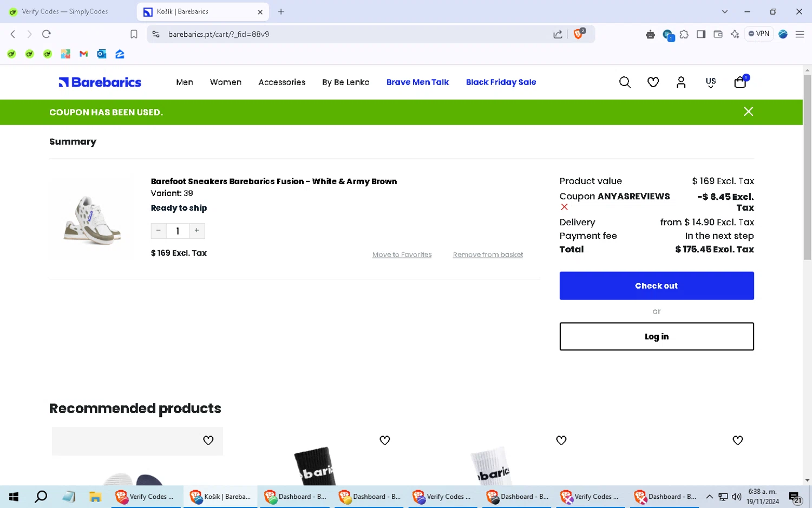Open Brave Men Talk link
The image size is (812, 508).
click(x=418, y=82)
